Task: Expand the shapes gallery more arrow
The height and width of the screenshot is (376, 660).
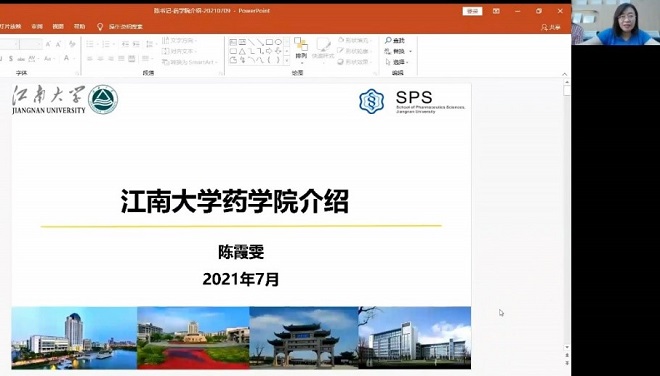Action: click(x=287, y=60)
